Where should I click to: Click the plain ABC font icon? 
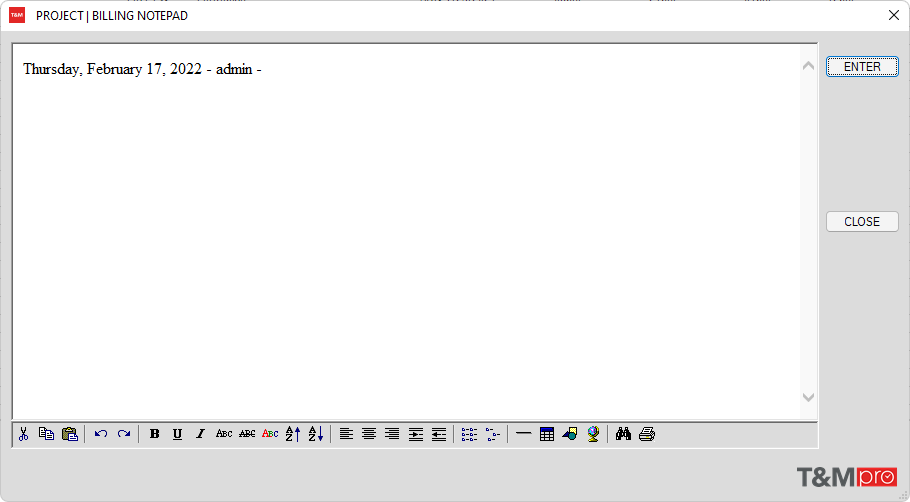pos(224,434)
